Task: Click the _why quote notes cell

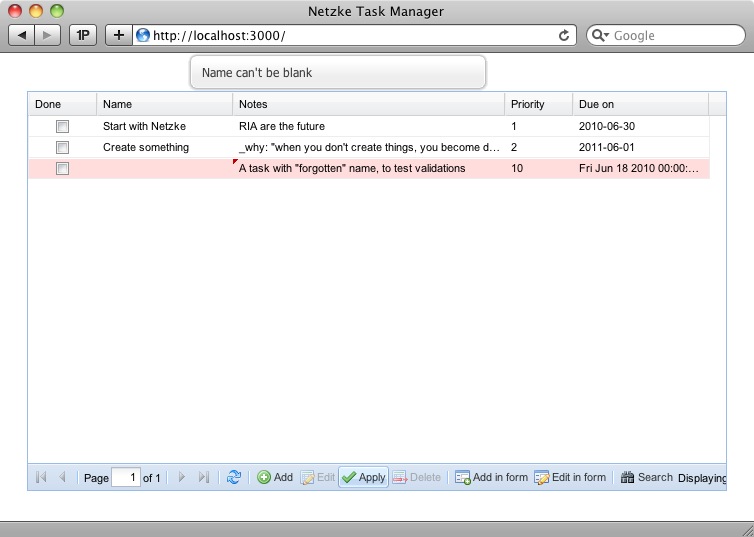Action: pyautogui.click(x=369, y=147)
